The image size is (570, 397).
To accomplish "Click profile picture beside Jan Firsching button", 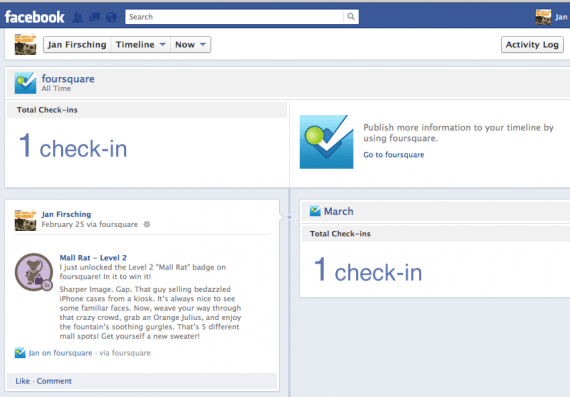I will coord(25,44).
